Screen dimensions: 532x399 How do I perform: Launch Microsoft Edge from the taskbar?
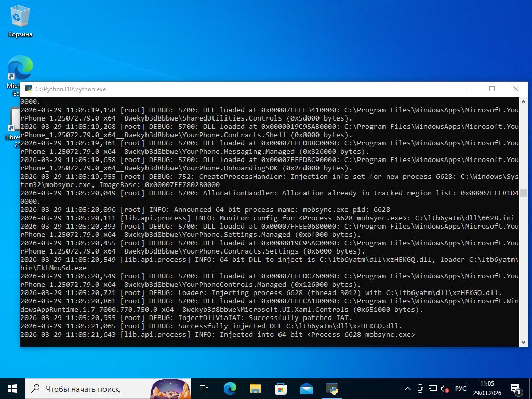[230, 388]
